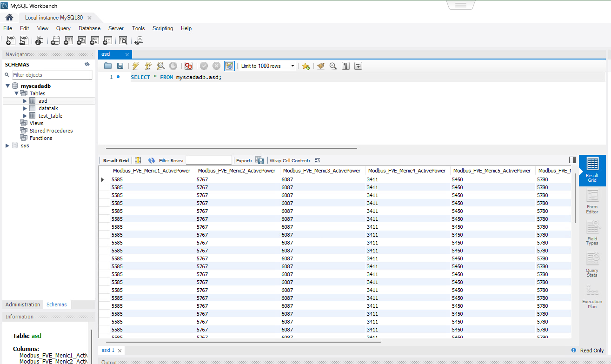Screen dimensions: 611x364
Task: Show the find panel in editor
Action: [x=333, y=66]
